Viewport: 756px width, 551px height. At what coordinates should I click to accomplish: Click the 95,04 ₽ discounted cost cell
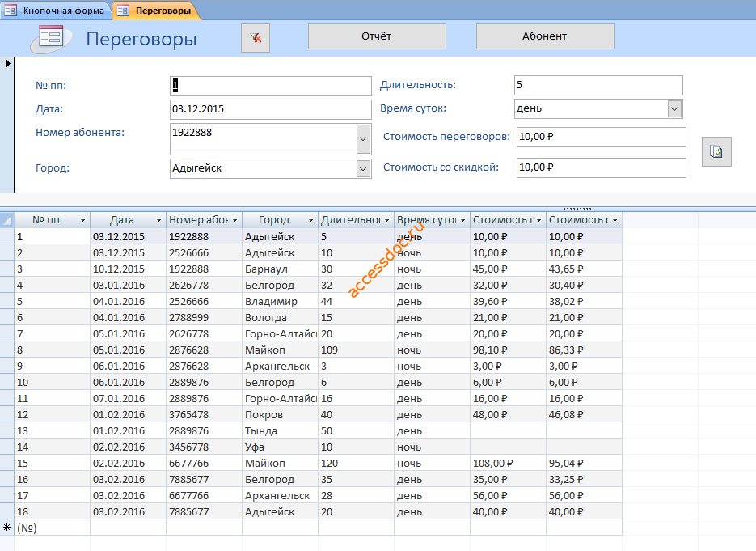coord(584,464)
